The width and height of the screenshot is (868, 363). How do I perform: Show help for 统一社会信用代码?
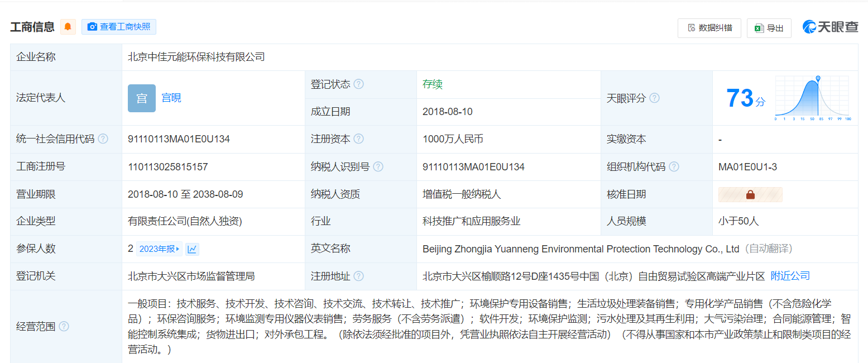tap(103, 139)
